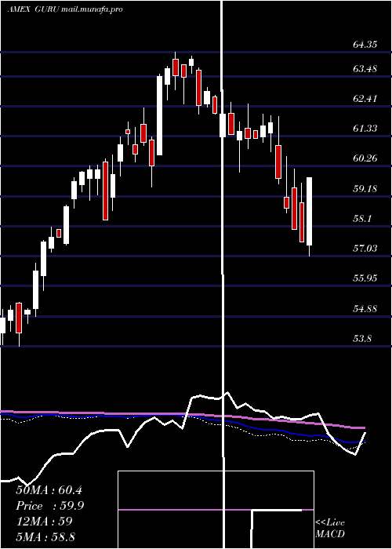The image size is (392, 549).
Task: Click the 61.33 price level label
Action: (365, 129)
